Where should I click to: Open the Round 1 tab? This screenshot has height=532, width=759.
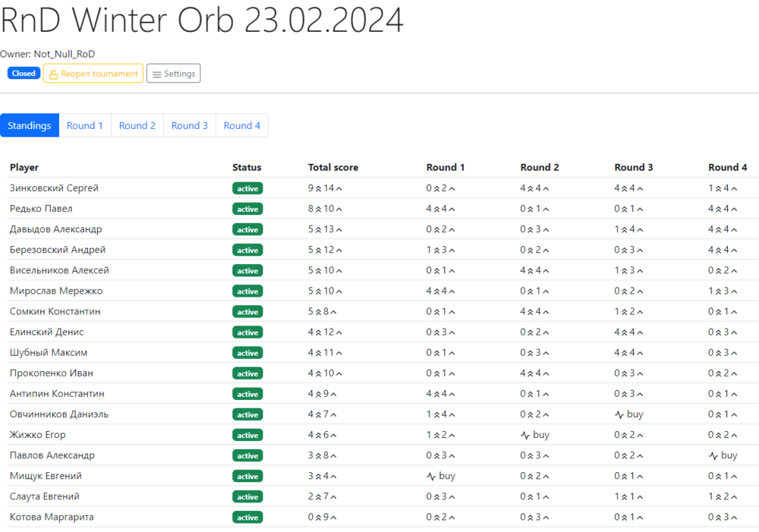click(x=85, y=125)
